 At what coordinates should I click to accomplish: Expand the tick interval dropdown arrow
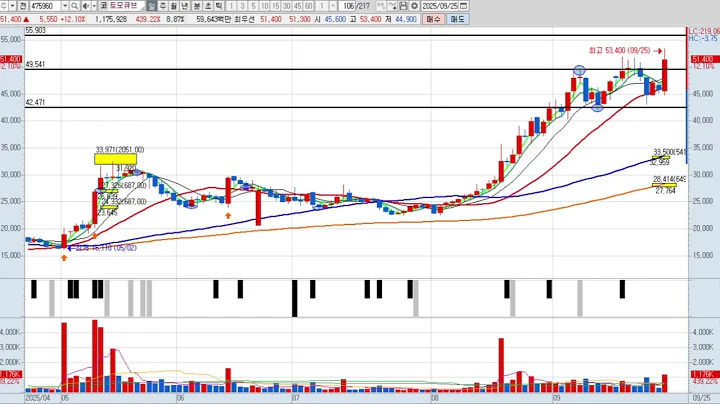point(333,6)
